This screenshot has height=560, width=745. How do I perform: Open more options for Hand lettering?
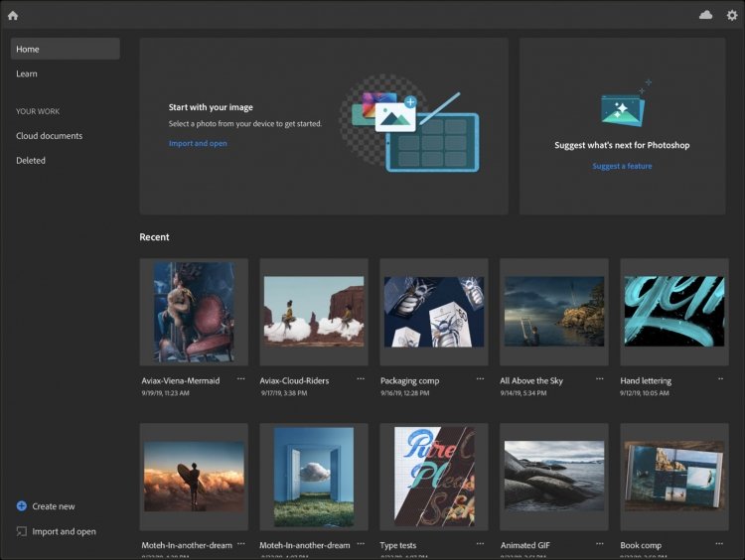tap(720, 378)
